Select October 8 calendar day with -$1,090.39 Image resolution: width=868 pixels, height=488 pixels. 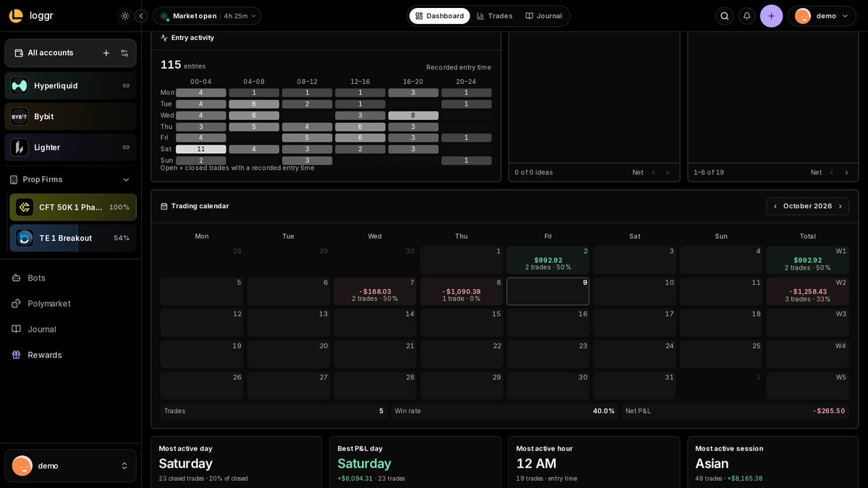(x=461, y=291)
